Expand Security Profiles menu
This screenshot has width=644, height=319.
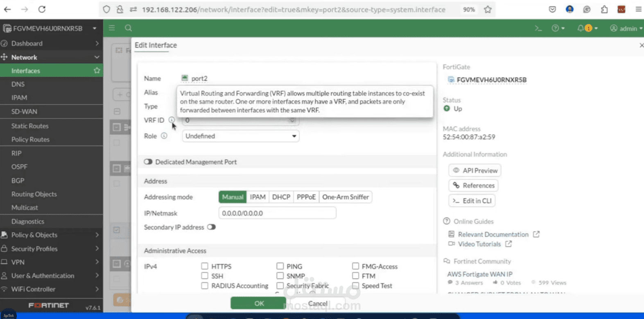tap(51, 249)
